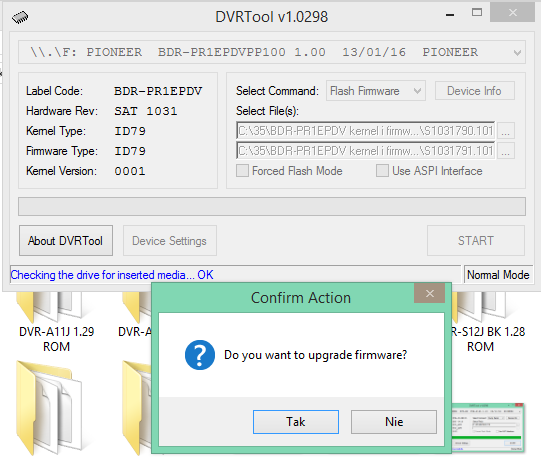Open About DVRTool
Image resolution: width=541 pixels, height=457 pixels.
66,241
